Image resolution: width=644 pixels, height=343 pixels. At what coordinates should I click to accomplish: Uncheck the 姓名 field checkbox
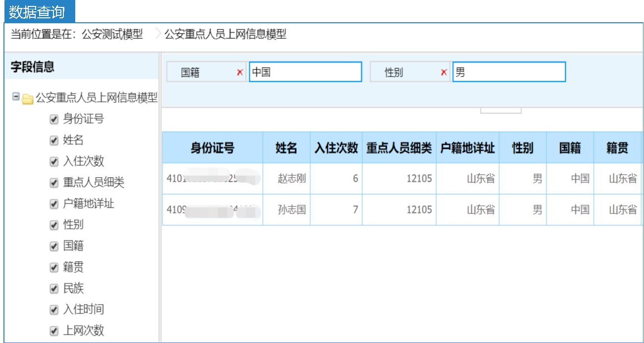click(54, 141)
